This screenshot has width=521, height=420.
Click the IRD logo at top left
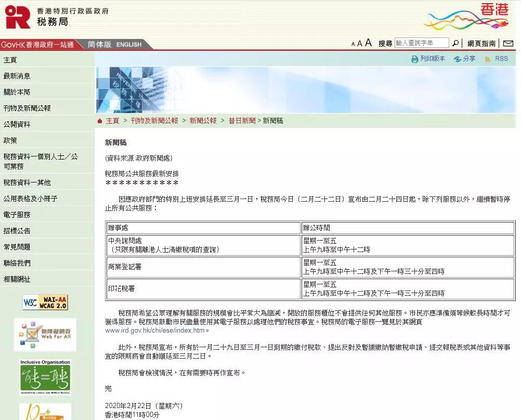click(18, 17)
